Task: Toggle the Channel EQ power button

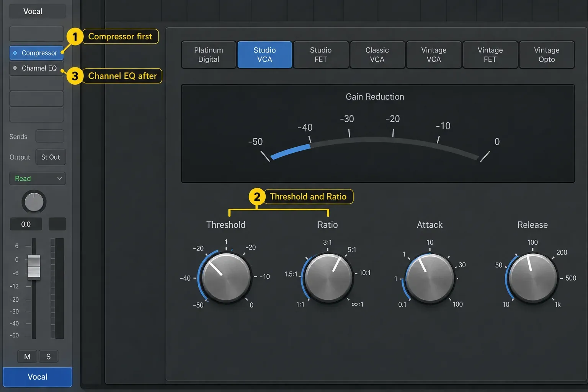Action: (x=15, y=68)
